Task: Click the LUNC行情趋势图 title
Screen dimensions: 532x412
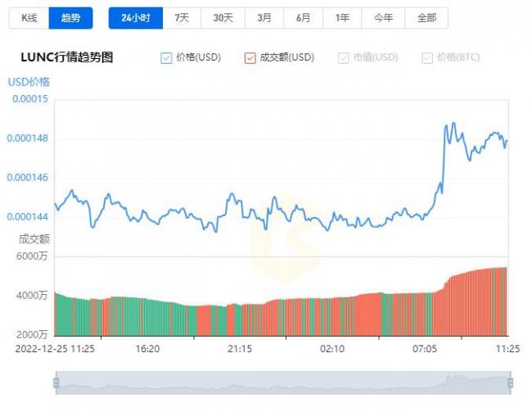Action: [67, 57]
